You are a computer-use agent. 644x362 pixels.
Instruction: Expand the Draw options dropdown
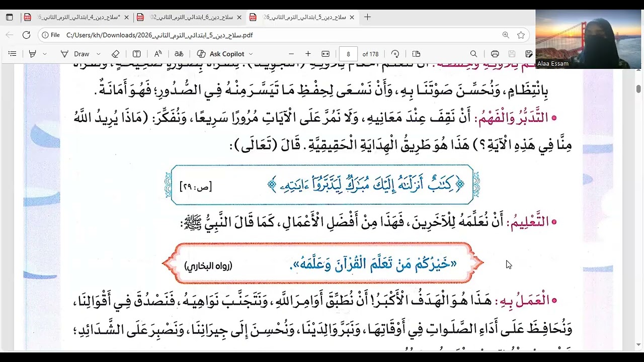pos(98,54)
